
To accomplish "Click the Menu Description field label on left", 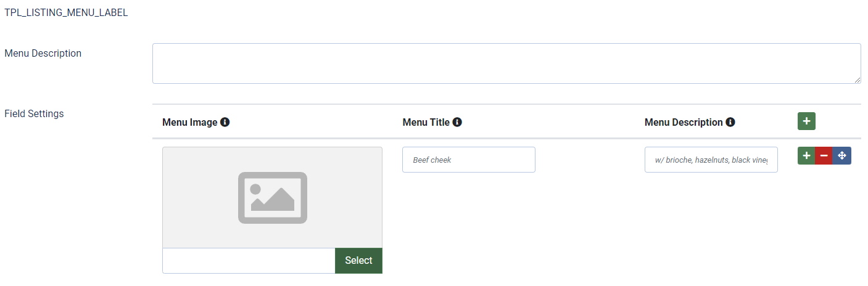I will [x=43, y=53].
